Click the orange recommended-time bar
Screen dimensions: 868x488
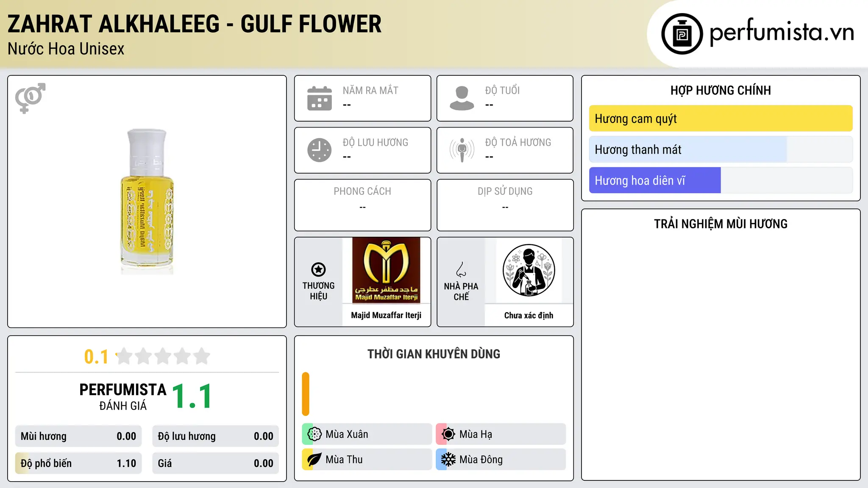click(x=306, y=394)
